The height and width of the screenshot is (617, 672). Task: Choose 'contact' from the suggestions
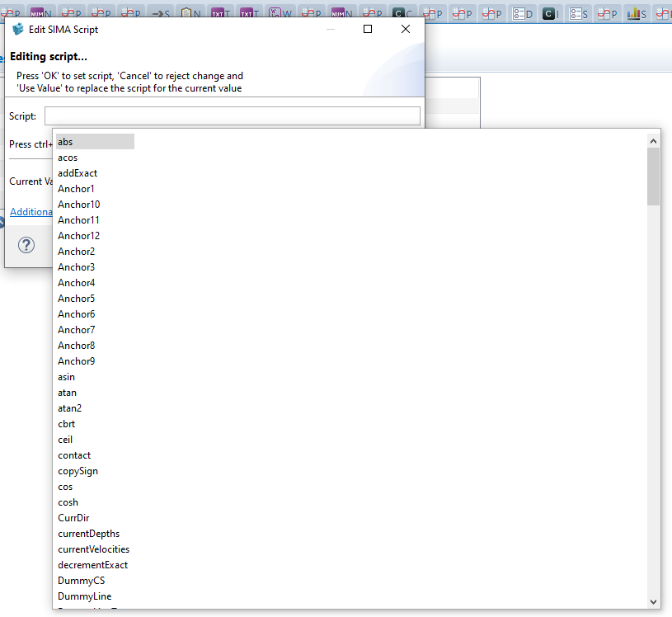pyautogui.click(x=74, y=455)
